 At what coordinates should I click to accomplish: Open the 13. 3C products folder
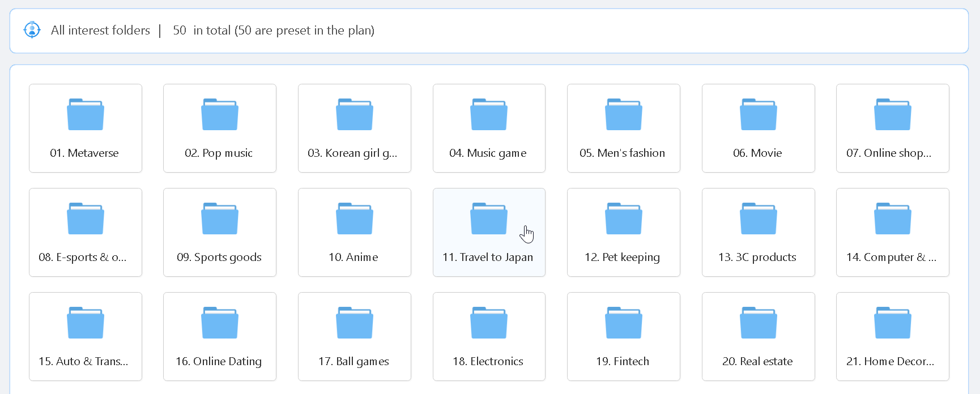(758, 233)
